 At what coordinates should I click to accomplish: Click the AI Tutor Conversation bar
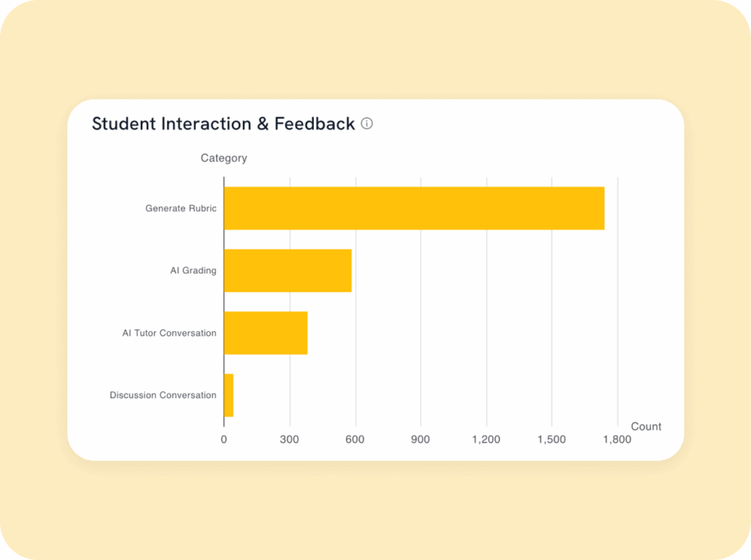pyautogui.click(x=265, y=333)
